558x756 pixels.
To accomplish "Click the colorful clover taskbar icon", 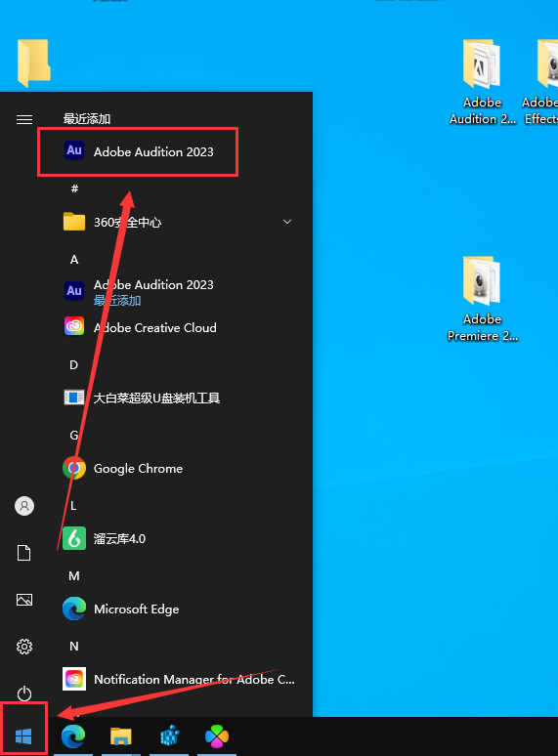I will click(x=217, y=736).
